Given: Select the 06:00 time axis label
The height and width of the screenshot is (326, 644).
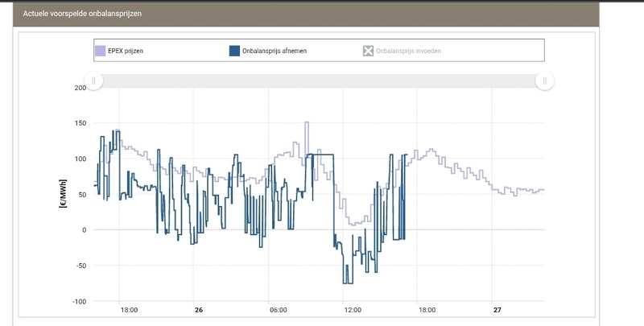Looking at the screenshot, I should pyautogui.click(x=278, y=310).
